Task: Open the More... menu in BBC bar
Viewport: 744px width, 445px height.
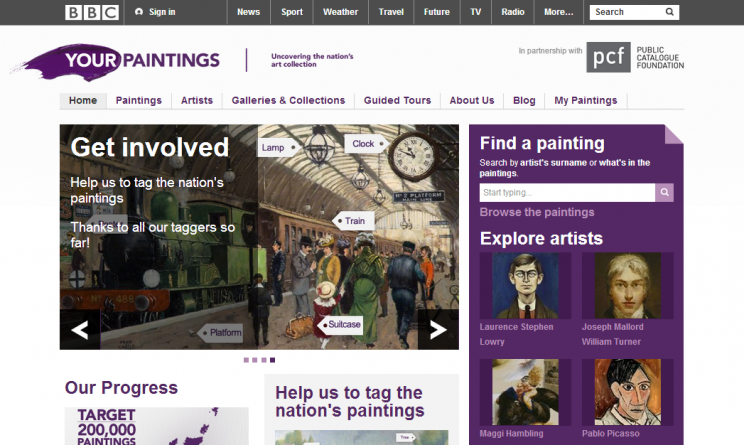Action: point(558,12)
